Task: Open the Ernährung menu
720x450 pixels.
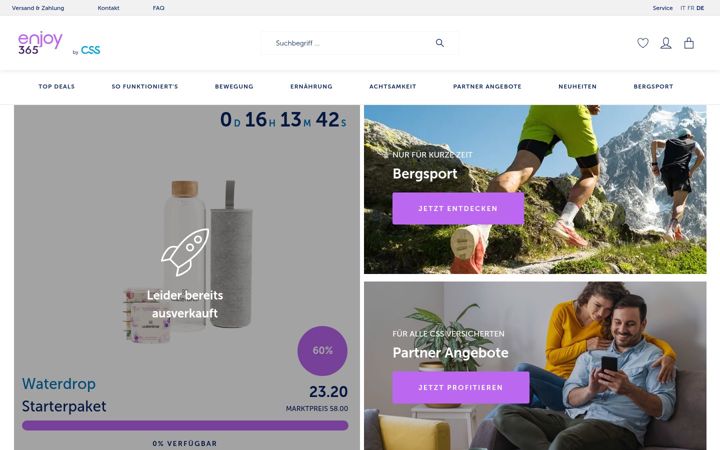Action: point(311,86)
